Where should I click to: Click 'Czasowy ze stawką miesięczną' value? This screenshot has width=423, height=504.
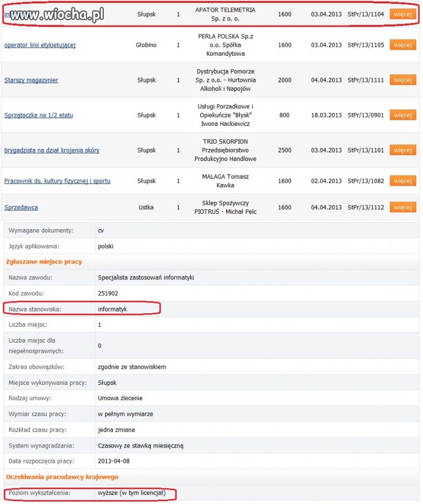140,446
